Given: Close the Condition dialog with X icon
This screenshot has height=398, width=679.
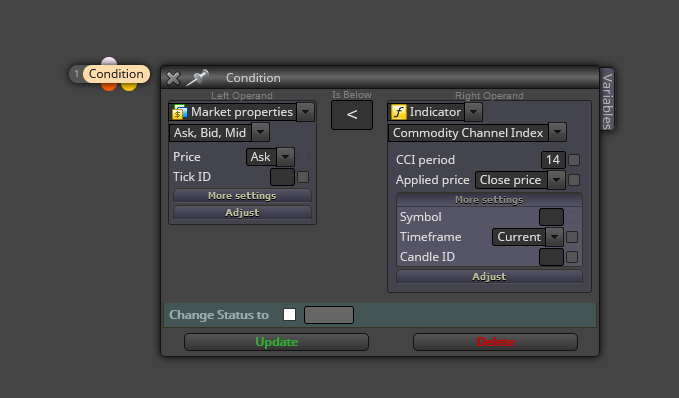Looking at the screenshot, I should tap(173, 78).
